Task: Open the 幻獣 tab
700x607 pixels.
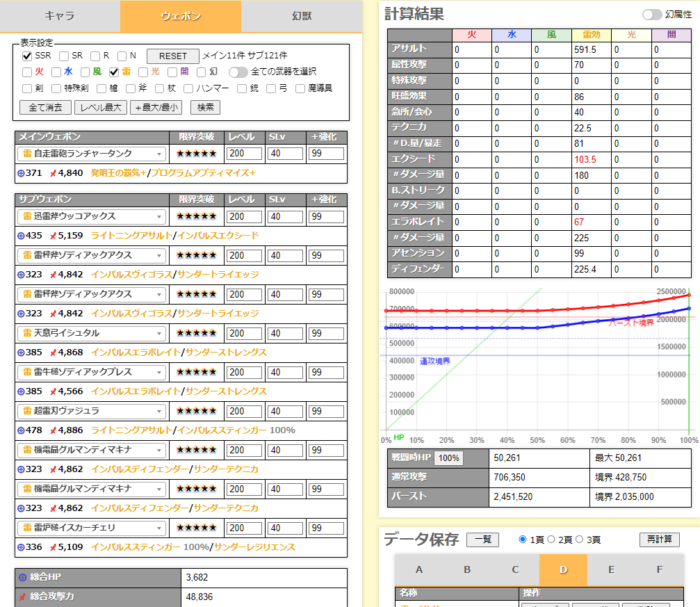Action: click(301, 16)
